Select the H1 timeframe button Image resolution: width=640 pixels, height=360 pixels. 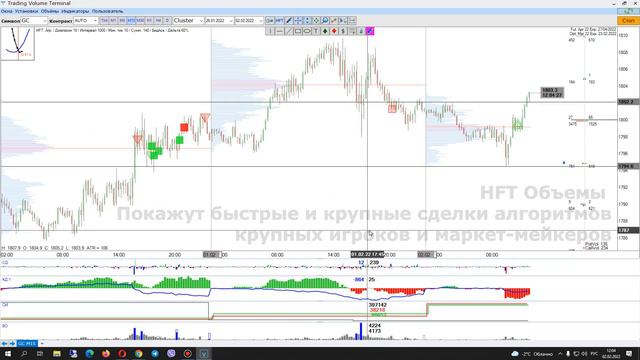(x=149, y=20)
